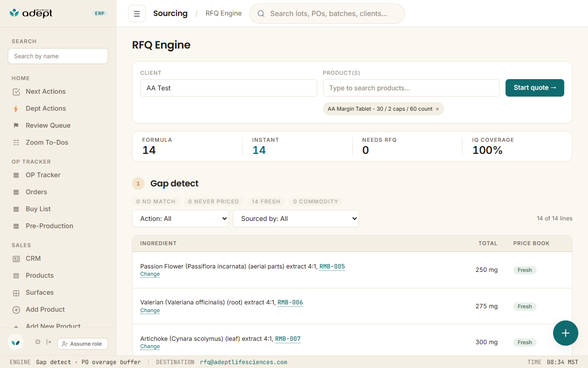Filter by the 0 NO MATCH chip
588x368 pixels.
(x=156, y=201)
